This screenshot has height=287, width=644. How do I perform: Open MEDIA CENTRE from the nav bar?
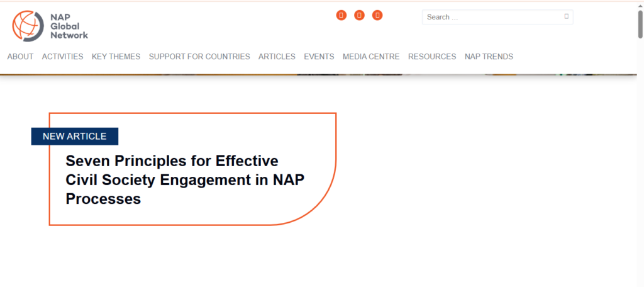[370, 57]
